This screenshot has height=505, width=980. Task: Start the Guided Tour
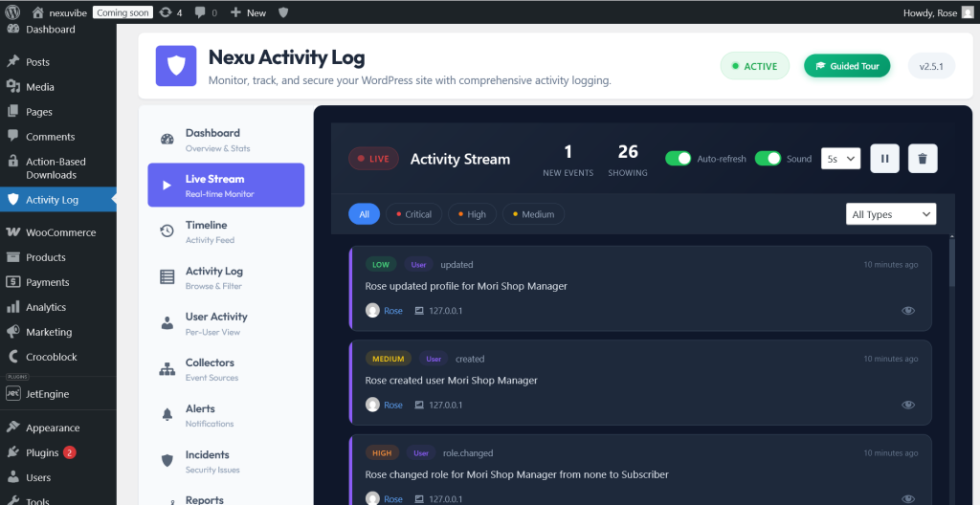(847, 66)
